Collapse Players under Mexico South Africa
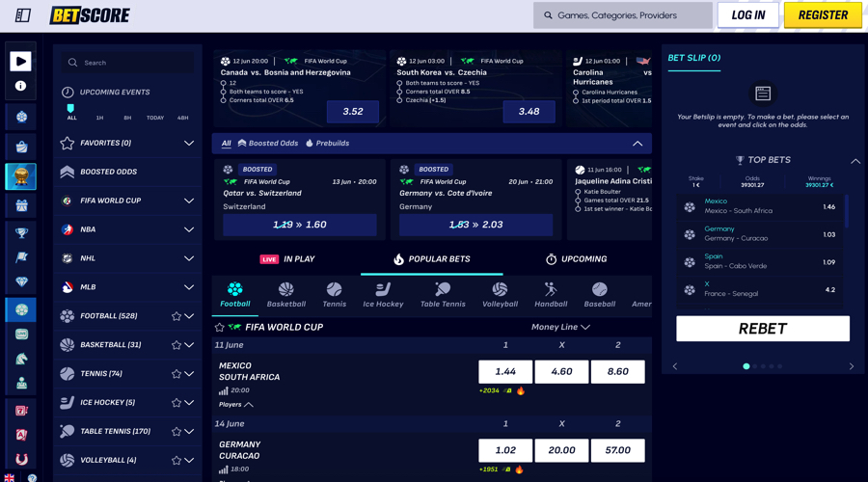868x482 pixels. pos(236,405)
